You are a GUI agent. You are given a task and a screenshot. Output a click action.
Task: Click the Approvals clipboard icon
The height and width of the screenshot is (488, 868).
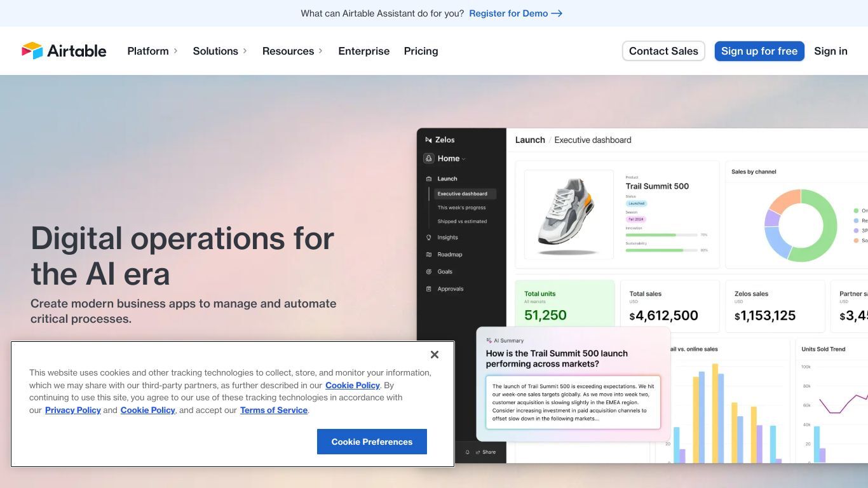429,288
